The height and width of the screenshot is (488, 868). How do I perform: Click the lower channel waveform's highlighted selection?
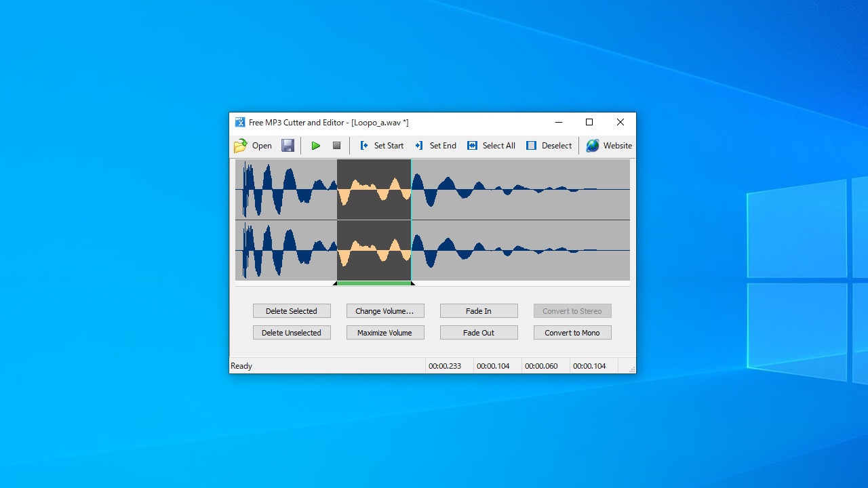click(x=374, y=250)
